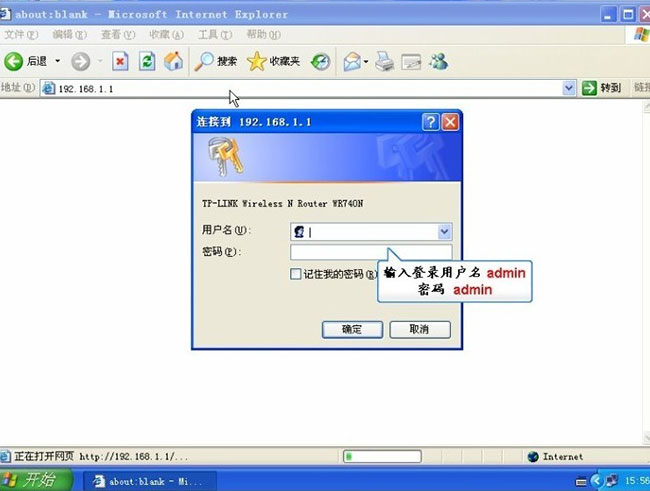The height and width of the screenshot is (491, 650).
Task: Click the status bar page icon
Action: pos(5,457)
